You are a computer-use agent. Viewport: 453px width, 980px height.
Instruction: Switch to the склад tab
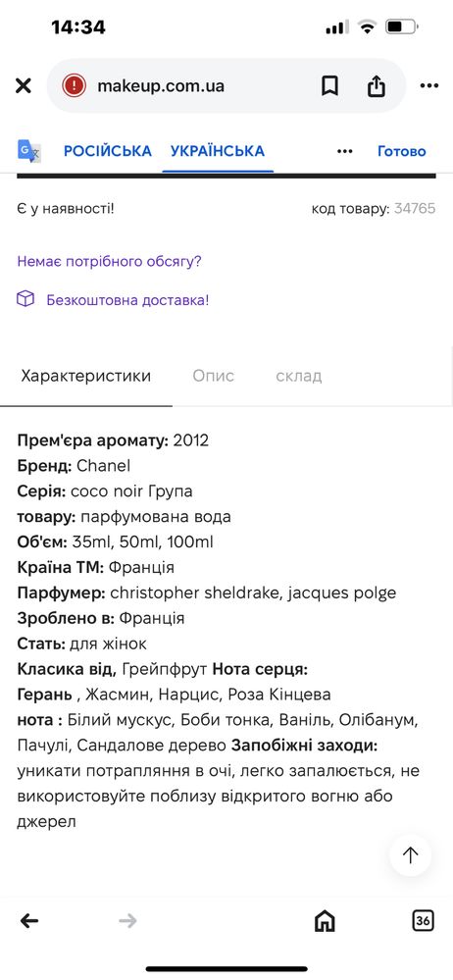tap(299, 377)
